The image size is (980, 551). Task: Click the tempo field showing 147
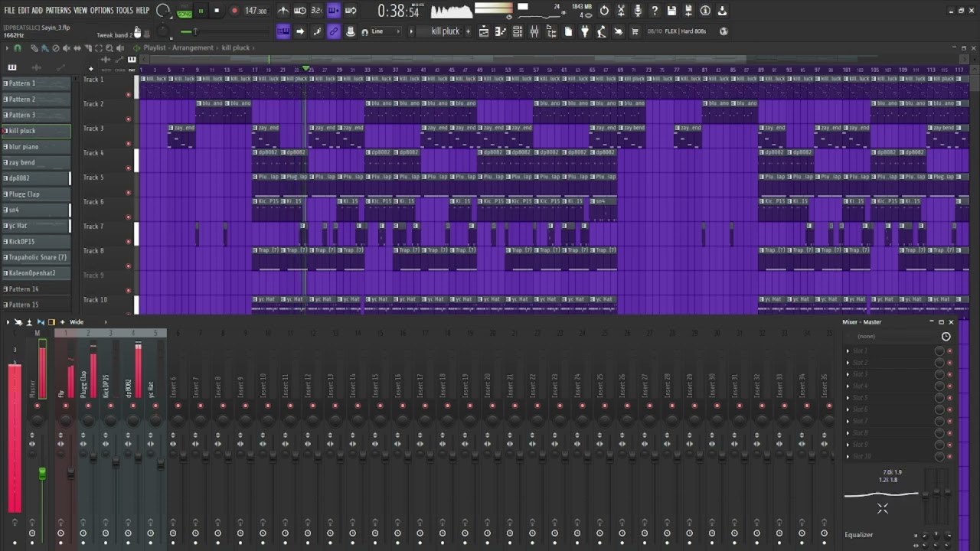[x=256, y=11]
